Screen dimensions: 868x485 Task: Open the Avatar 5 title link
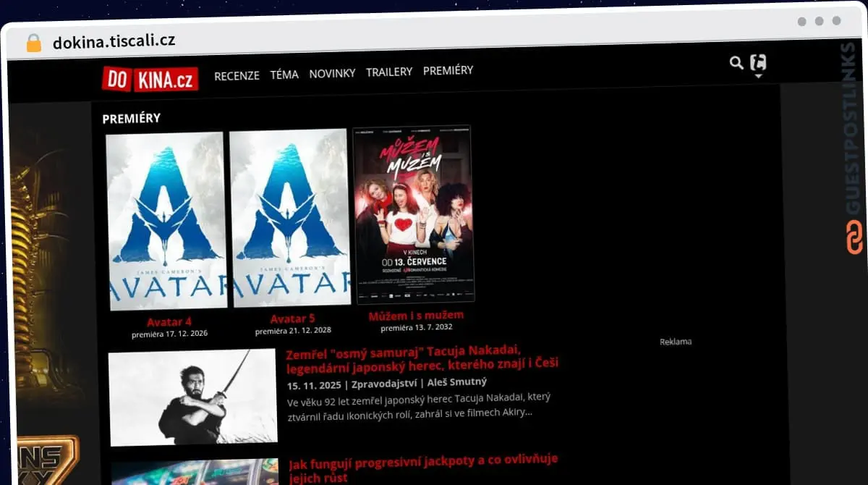[x=292, y=319]
